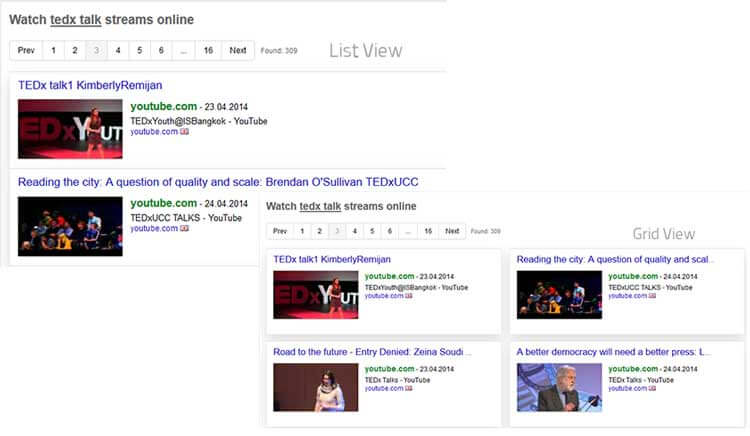This screenshot has height=436, width=750.
Task: Click Next in Grid View pagination
Action: 452,231
